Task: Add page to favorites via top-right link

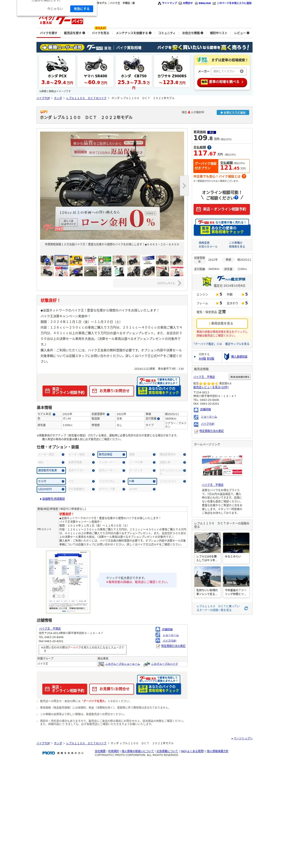Action: [232, 3]
